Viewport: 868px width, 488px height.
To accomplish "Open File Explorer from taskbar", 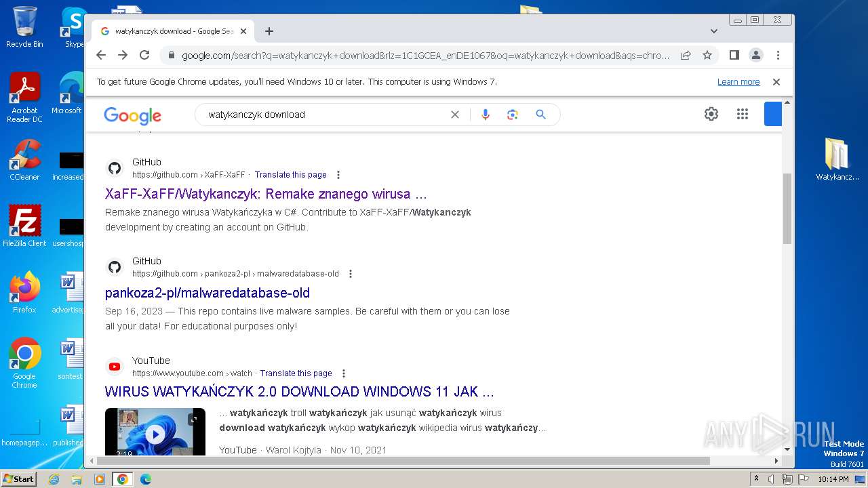I will [77, 479].
